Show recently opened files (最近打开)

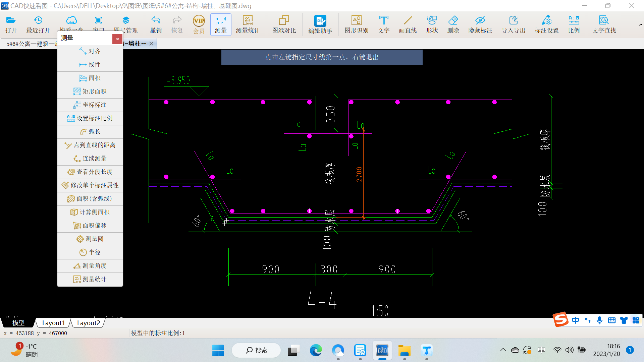[x=38, y=25]
